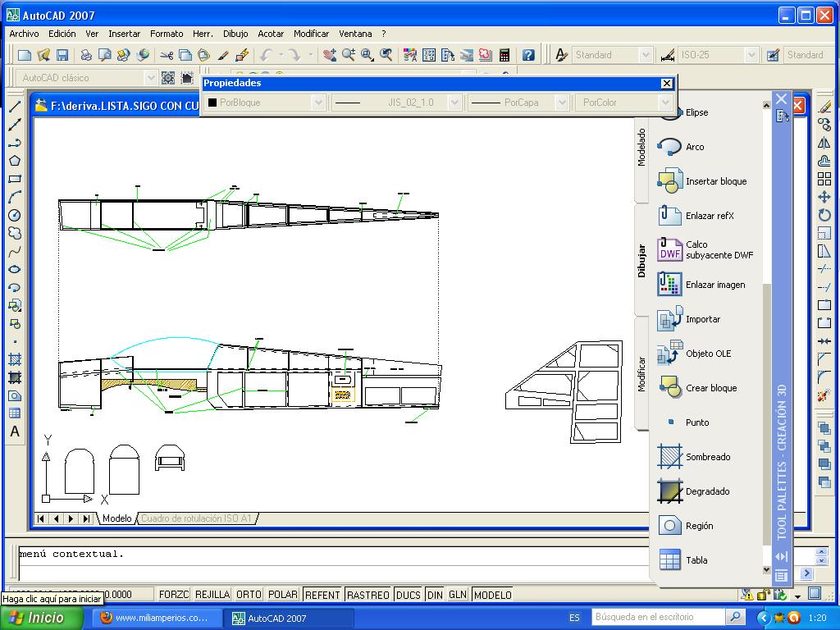This screenshot has height=630, width=840.
Task: Toggle REJILLA grid display
Action: (x=212, y=595)
